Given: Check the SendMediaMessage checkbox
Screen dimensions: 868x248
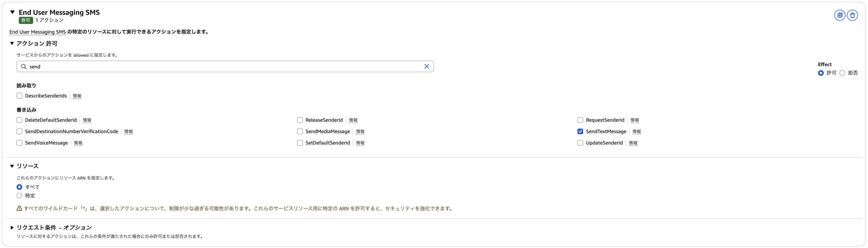Looking at the screenshot, I should (300, 132).
